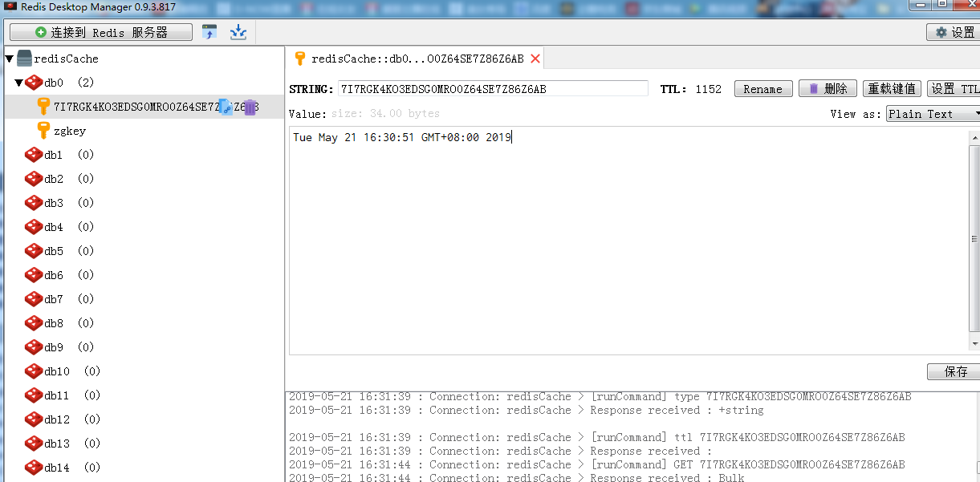This screenshot has width=980, height=482.
Task: Click log line with '[runCommand] ttl' command
Action: coord(597,437)
